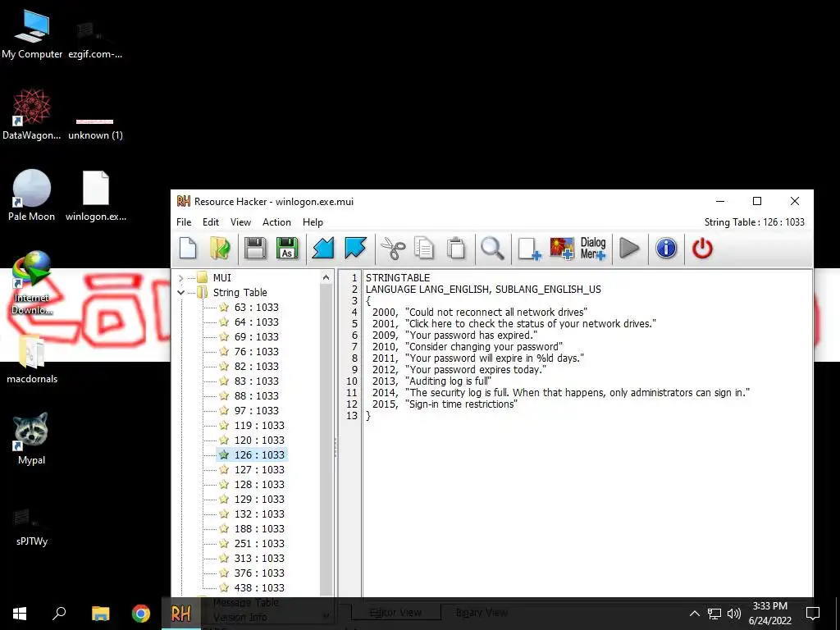Select the DataWagon desktop shortcut
Screen dimensions: 840x630
(x=32, y=115)
